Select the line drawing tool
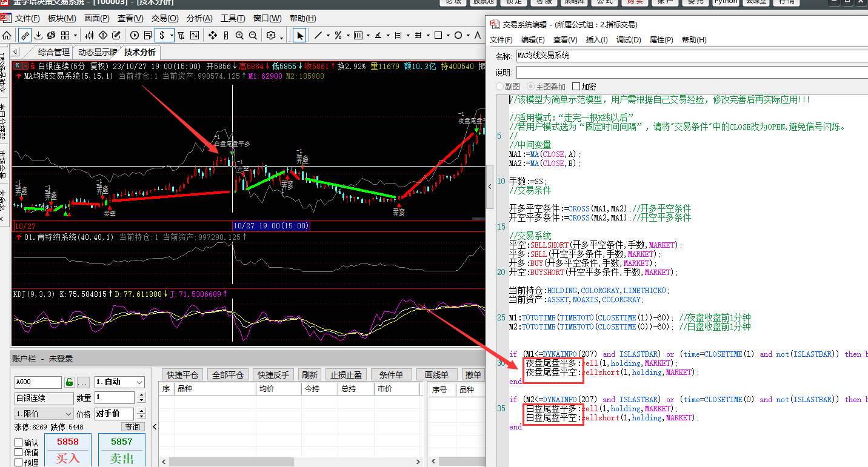 [318, 35]
